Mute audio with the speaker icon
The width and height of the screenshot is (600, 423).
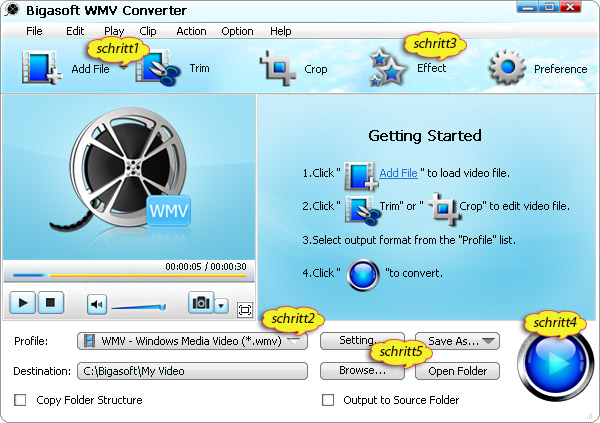pyautogui.click(x=96, y=304)
